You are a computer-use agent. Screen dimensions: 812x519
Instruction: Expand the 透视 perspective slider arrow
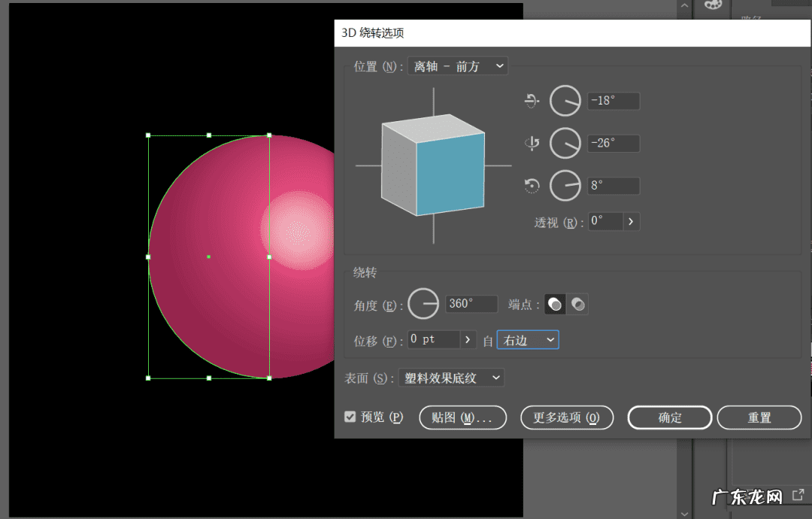pos(631,221)
